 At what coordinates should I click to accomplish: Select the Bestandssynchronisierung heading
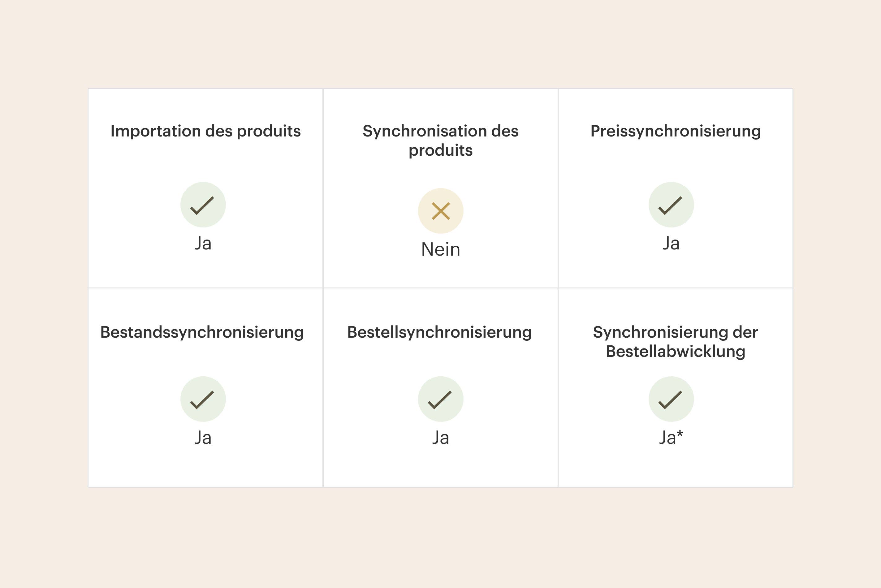202,332
